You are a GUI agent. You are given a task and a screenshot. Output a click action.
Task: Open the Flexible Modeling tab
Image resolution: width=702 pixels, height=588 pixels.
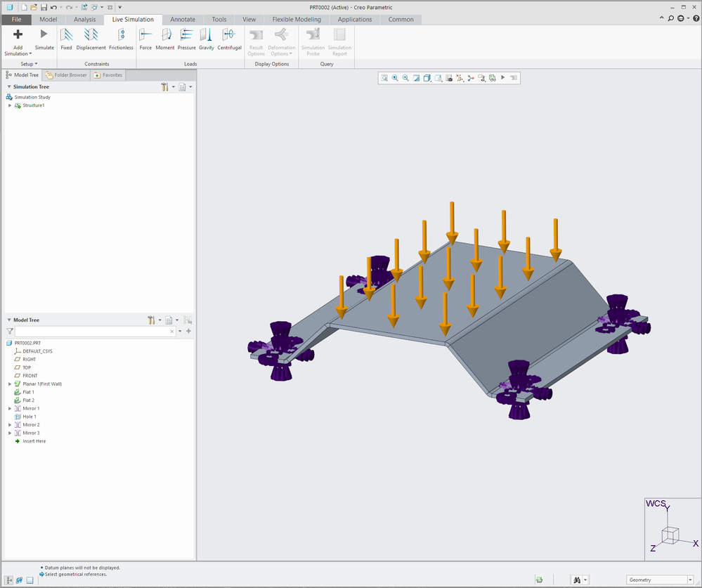pyautogui.click(x=297, y=20)
